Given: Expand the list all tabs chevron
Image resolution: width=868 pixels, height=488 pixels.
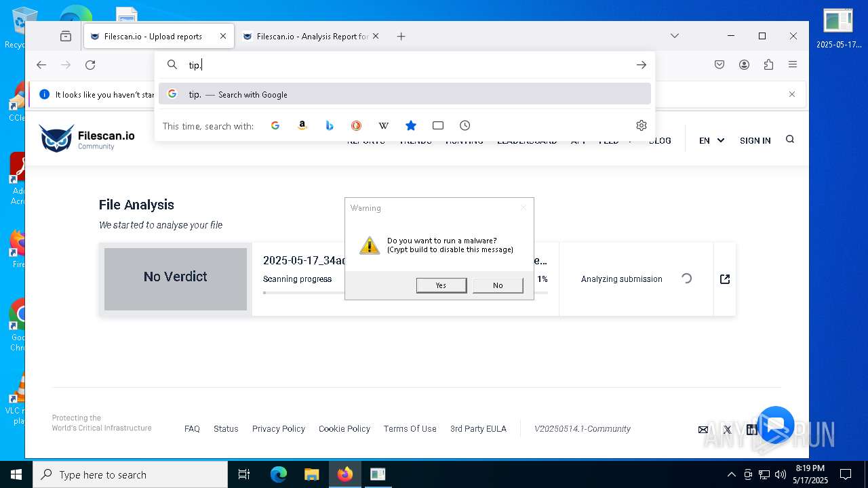Looking at the screenshot, I should coord(675,36).
